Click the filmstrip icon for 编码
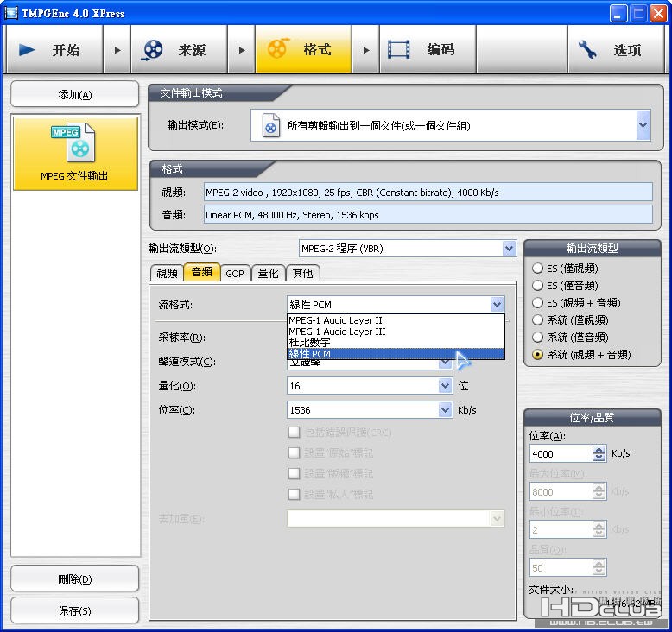Image resolution: width=672 pixels, height=632 pixels. click(398, 49)
